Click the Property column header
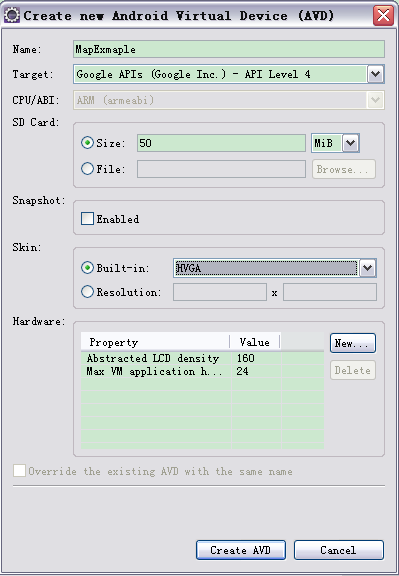The image size is (399, 576). point(155,342)
